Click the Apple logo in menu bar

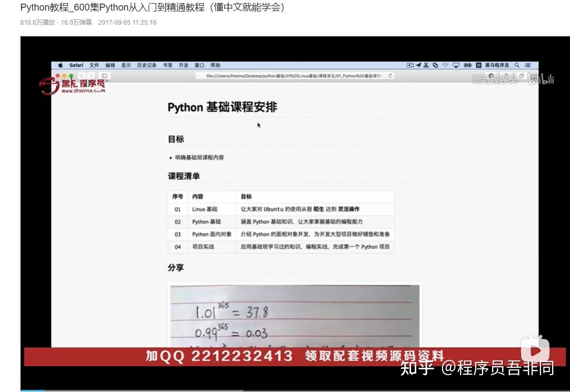(x=60, y=65)
